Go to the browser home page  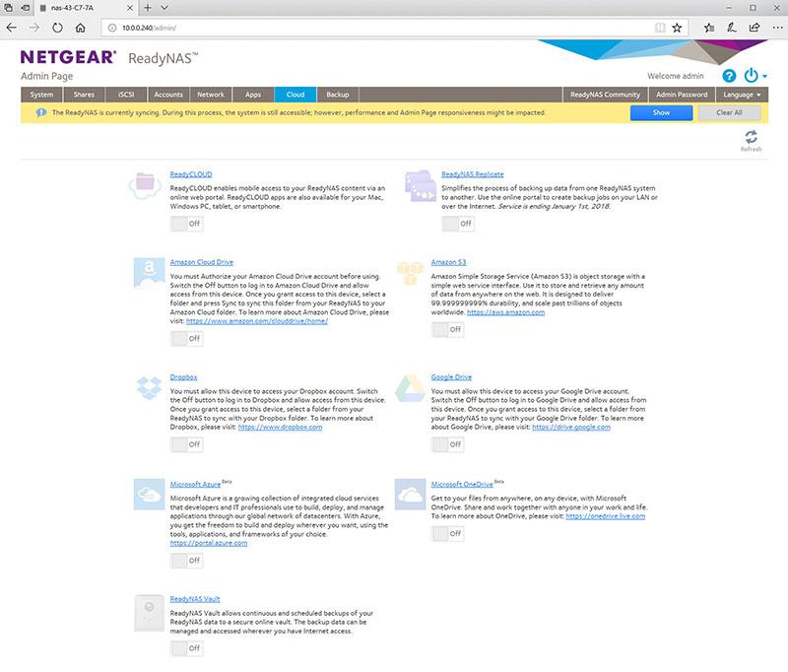[x=81, y=28]
